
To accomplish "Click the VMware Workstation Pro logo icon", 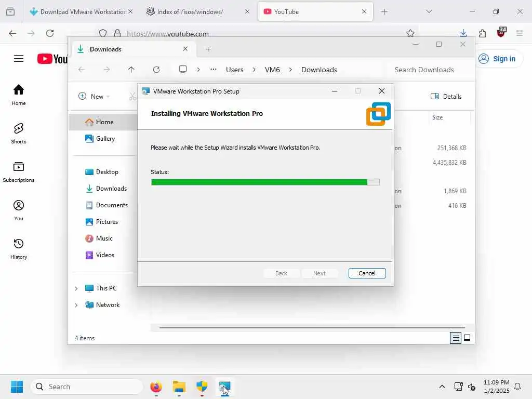I will tap(378, 114).
